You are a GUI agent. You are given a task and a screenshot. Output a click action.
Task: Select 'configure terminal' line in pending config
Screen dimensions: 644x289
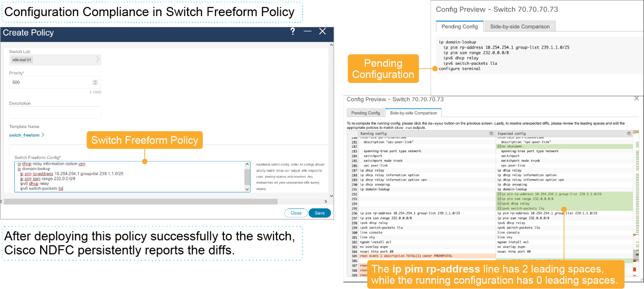pos(459,69)
